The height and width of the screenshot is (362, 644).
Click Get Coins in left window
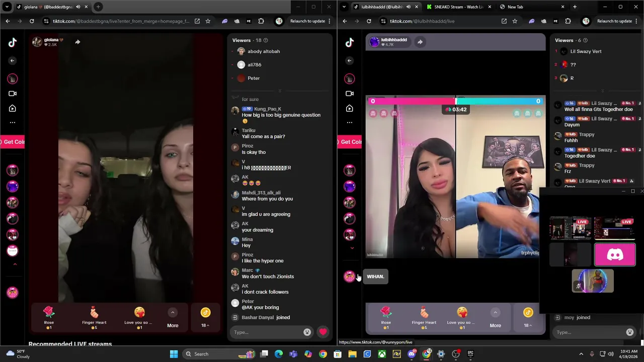[13, 142]
